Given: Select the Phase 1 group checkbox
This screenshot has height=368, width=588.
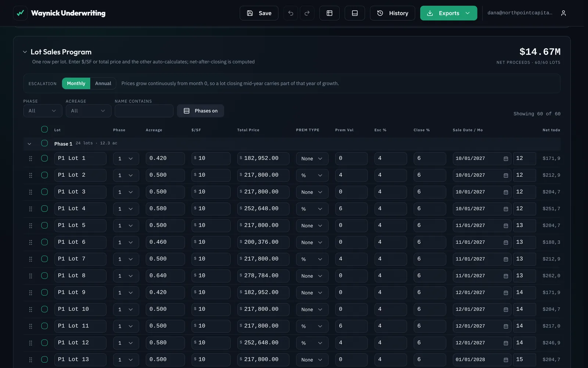Looking at the screenshot, I should click(x=44, y=143).
